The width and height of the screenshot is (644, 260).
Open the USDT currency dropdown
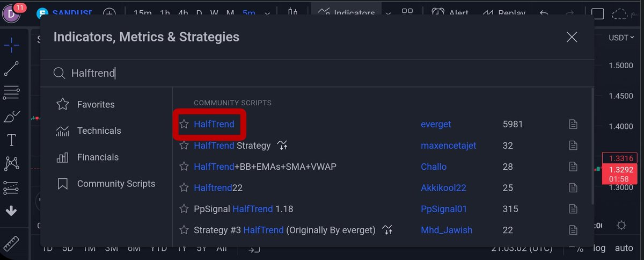(x=621, y=38)
